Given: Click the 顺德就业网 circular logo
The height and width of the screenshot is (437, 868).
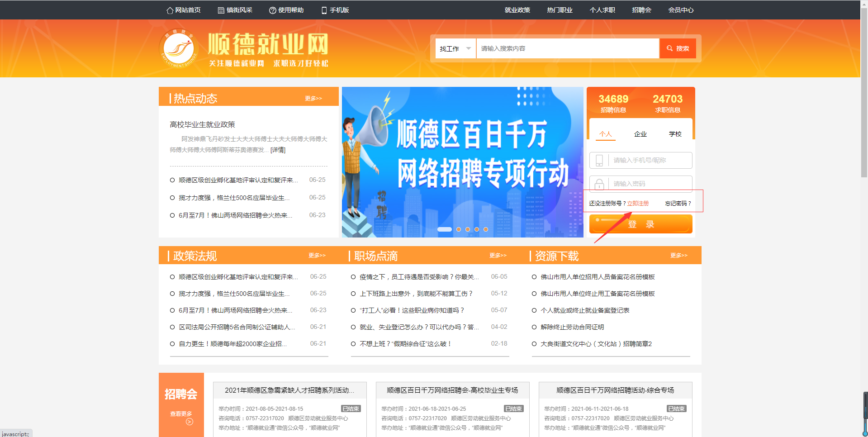Looking at the screenshot, I should 179,48.
